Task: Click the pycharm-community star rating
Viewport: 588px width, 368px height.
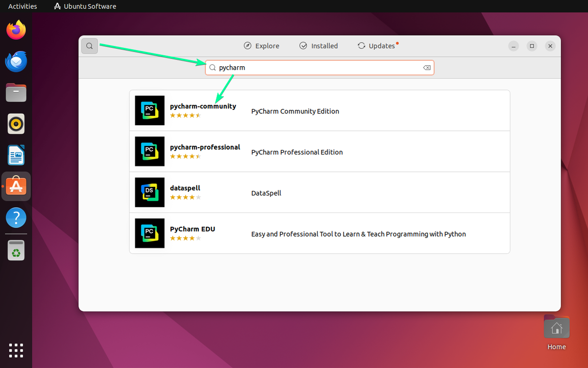Action: pyautogui.click(x=185, y=115)
